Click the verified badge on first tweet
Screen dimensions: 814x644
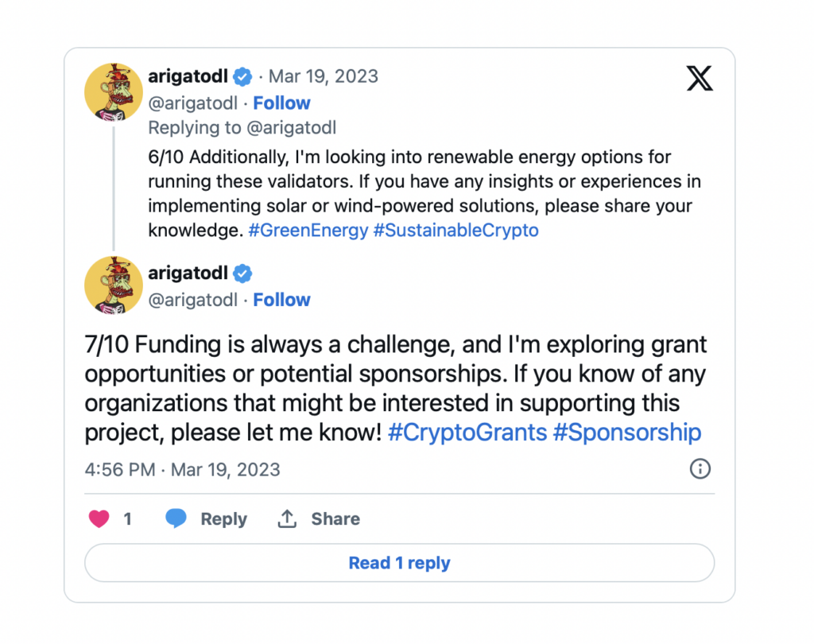[x=242, y=77]
